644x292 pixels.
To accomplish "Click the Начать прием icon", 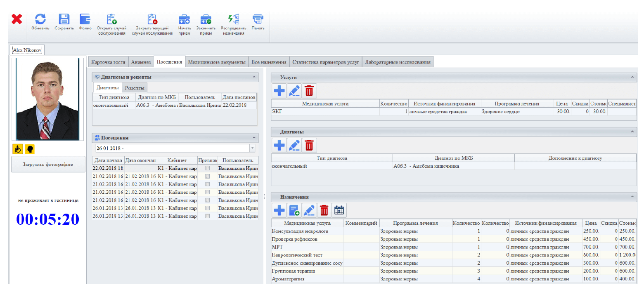I will (x=184, y=19).
